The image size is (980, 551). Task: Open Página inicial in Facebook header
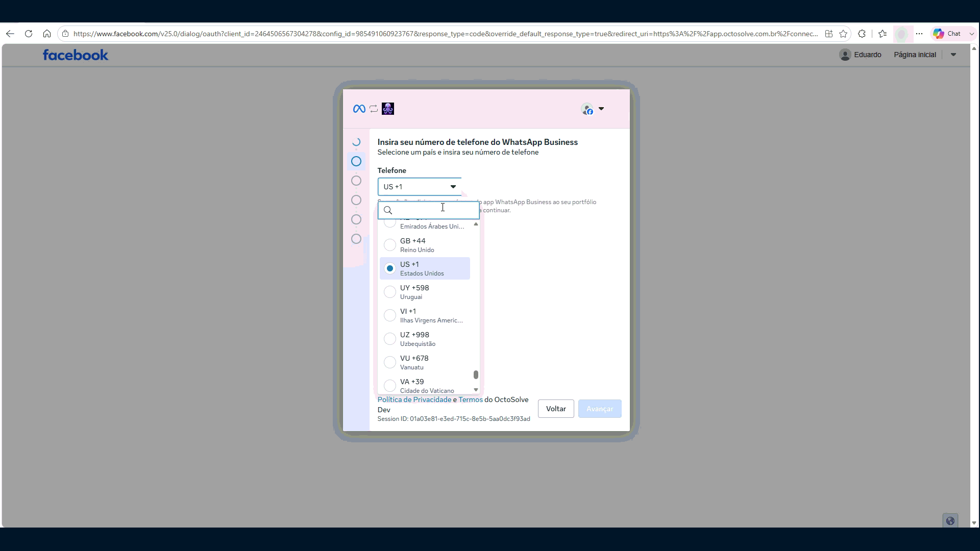click(x=915, y=55)
